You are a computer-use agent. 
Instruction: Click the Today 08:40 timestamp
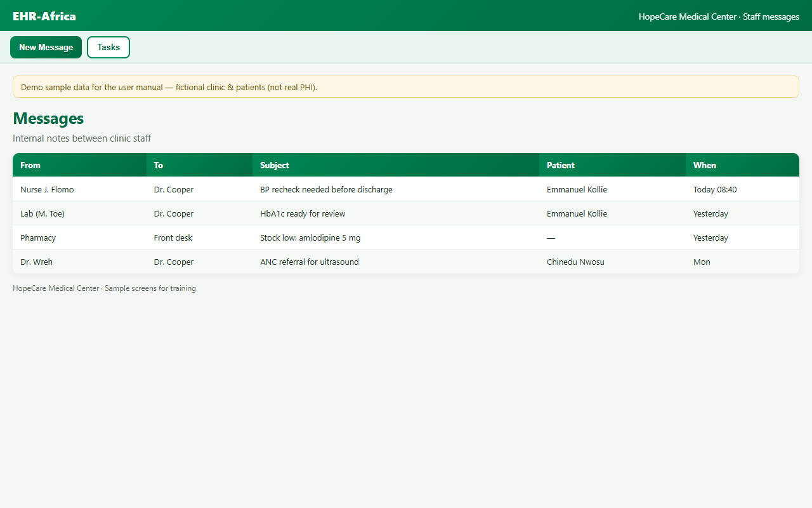point(715,189)
